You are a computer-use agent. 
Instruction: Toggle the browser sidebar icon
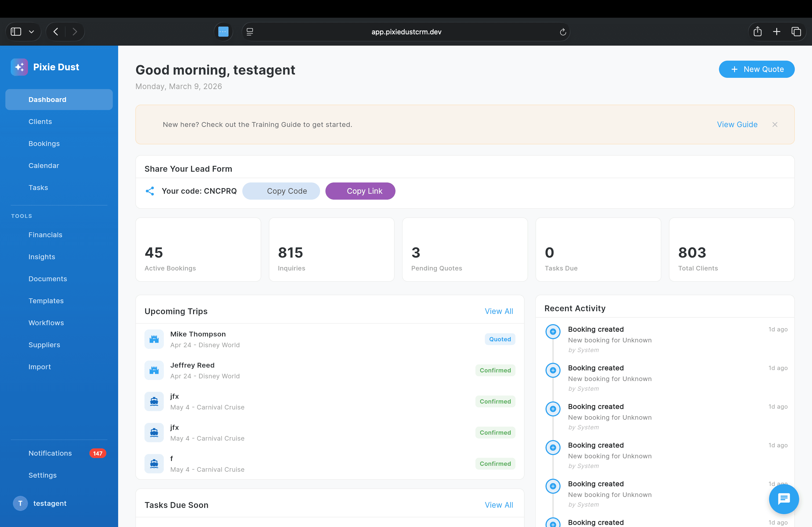click(16, 32)
